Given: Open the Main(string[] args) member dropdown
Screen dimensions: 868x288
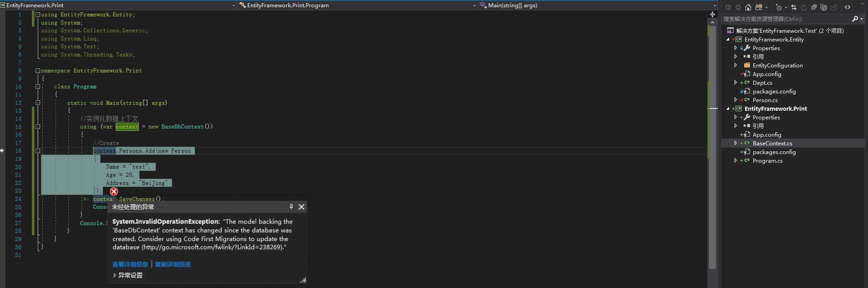Looking at the screenshot, I should click(715, 5).
